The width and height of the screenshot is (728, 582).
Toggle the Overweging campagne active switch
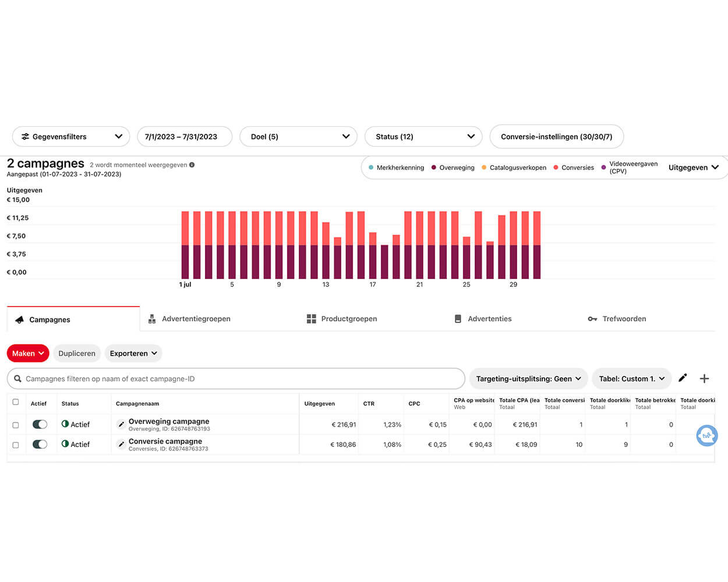(x=40, y=424)
